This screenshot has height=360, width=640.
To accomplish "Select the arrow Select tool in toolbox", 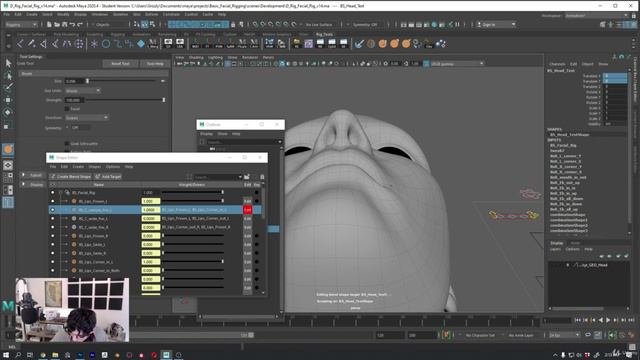I will (8, 63).
